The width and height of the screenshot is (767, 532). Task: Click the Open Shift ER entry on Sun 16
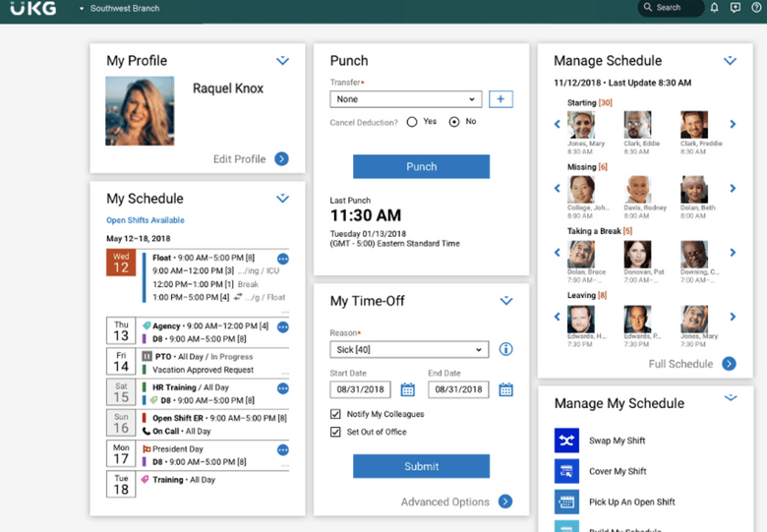click(x=214, y=418)
